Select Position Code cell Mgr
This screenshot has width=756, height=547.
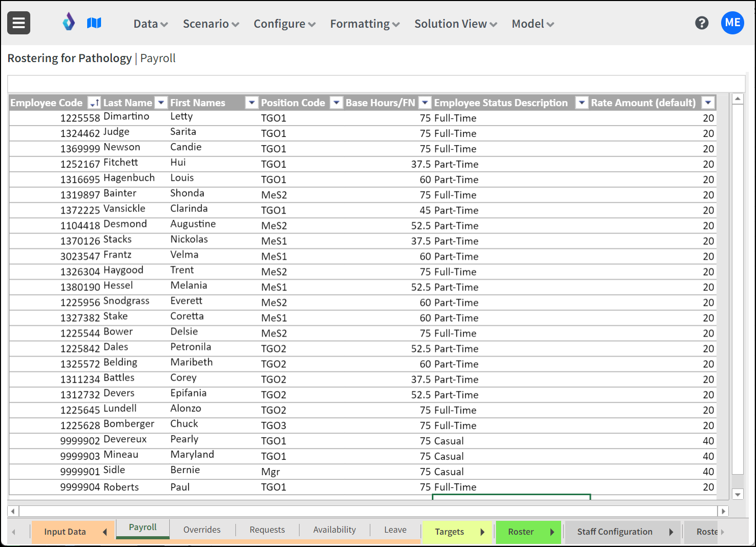pyautogui.click(x=302, y=472)
